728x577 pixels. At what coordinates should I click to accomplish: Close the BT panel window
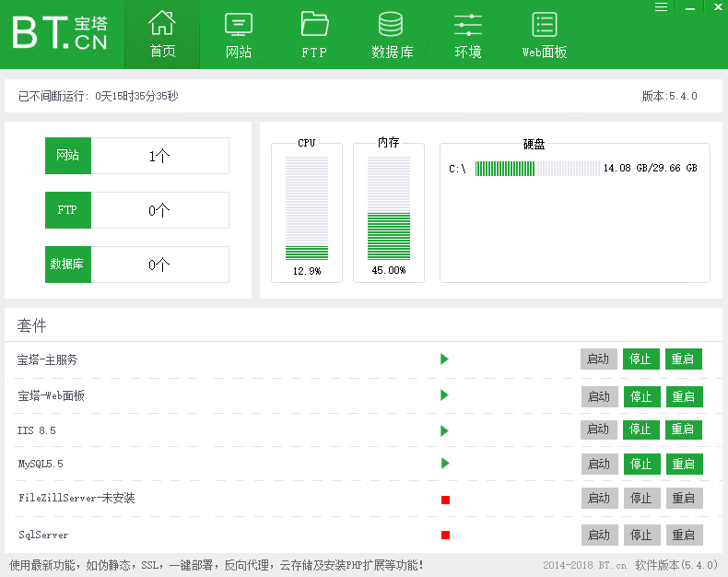point(718,7)
